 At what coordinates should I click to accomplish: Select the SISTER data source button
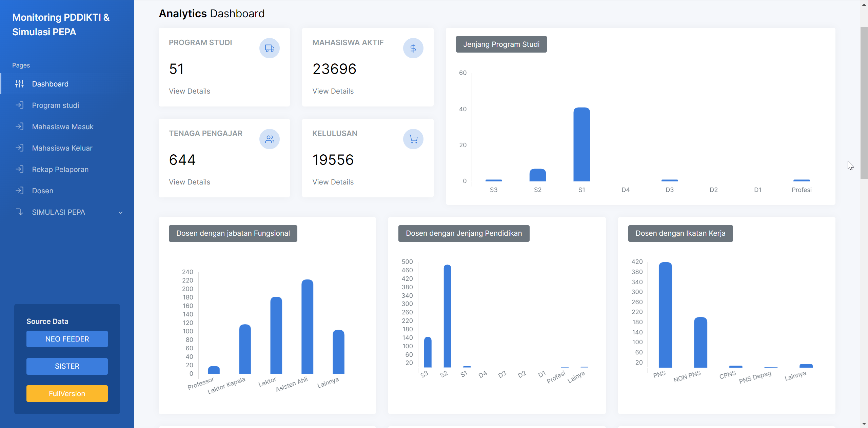pyautogui.click(x=67, y=366)
